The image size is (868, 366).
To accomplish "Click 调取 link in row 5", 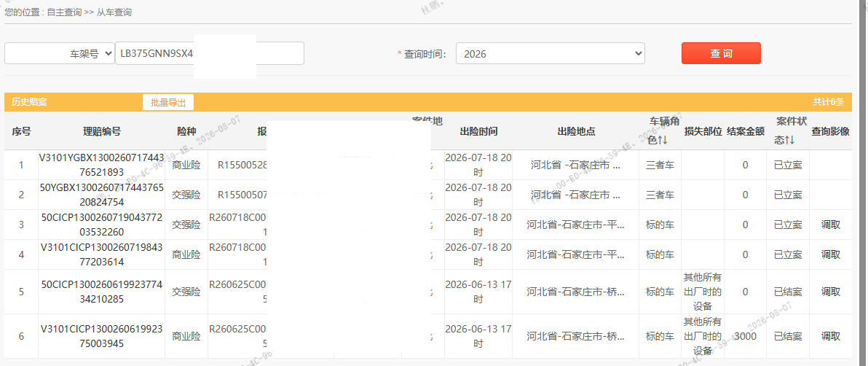I will tap(830, 292).
